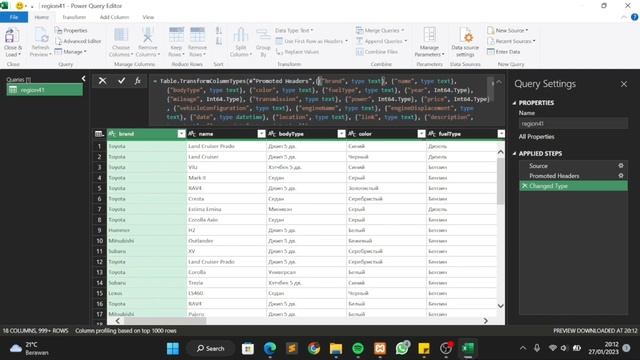640x360 pixels.
Task: Delete the Changed Type step
Action: 524,186
